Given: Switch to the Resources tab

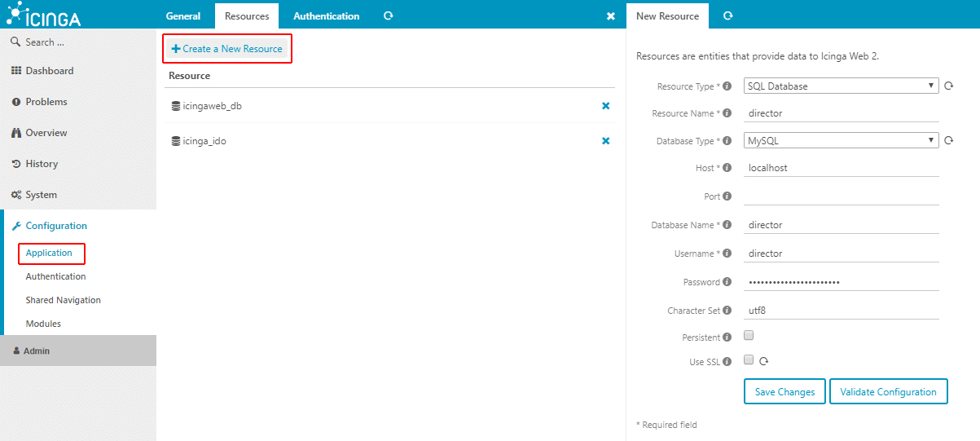Looking at the screenshot, I should [x=247, y=16].
